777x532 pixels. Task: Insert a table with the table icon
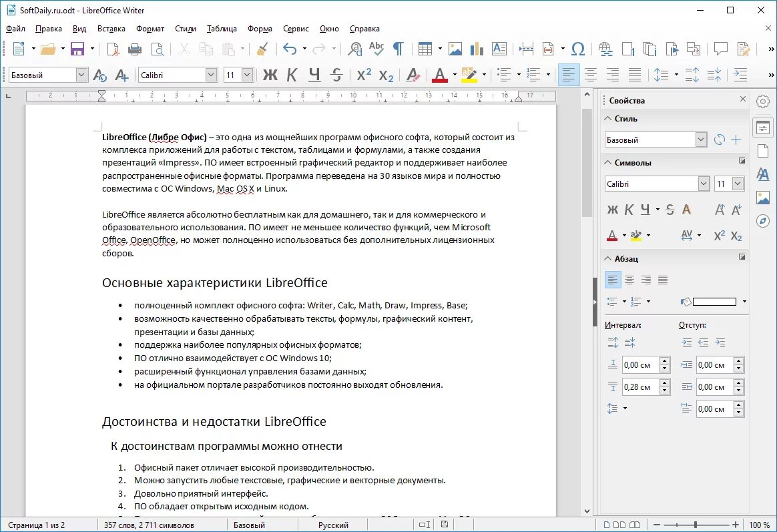pyautogui.click(x=425, y=49)
